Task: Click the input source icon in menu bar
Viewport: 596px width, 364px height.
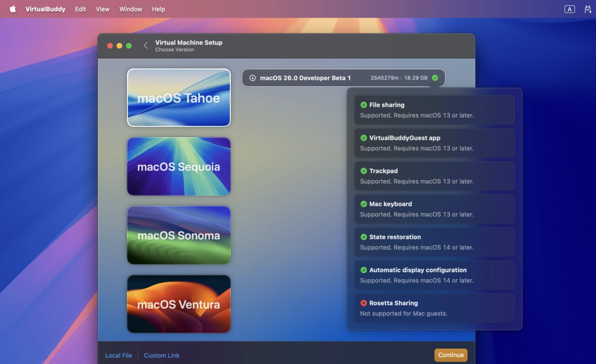Action: tap(569, 9)
